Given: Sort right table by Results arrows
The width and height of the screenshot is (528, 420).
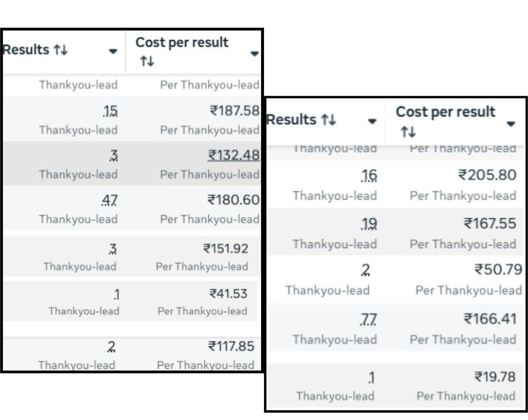Looking at the screenshot, I should [328, 120].
